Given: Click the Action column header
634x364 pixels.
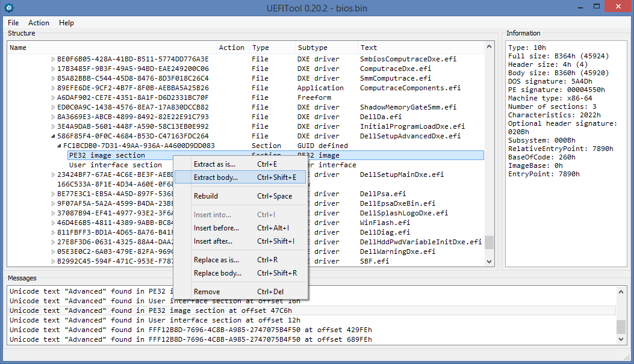Looking at the screenshot, I should (x=232, y=48).
